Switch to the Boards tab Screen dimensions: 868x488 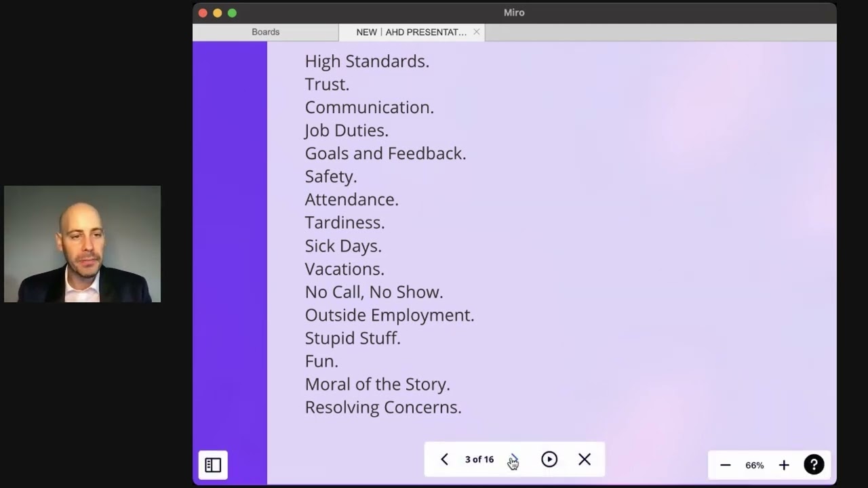(266, 32)
